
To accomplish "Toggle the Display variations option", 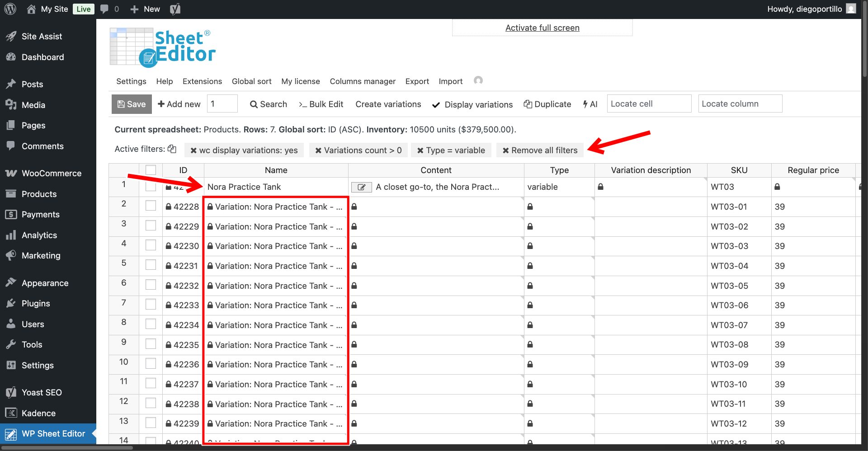I will point(472,104).
